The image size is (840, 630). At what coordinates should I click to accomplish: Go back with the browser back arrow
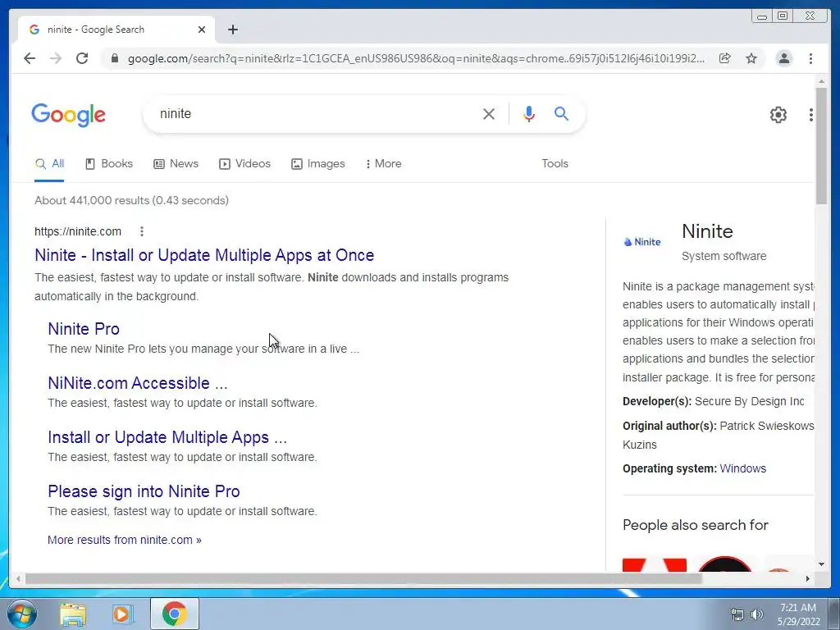point(30,58)
